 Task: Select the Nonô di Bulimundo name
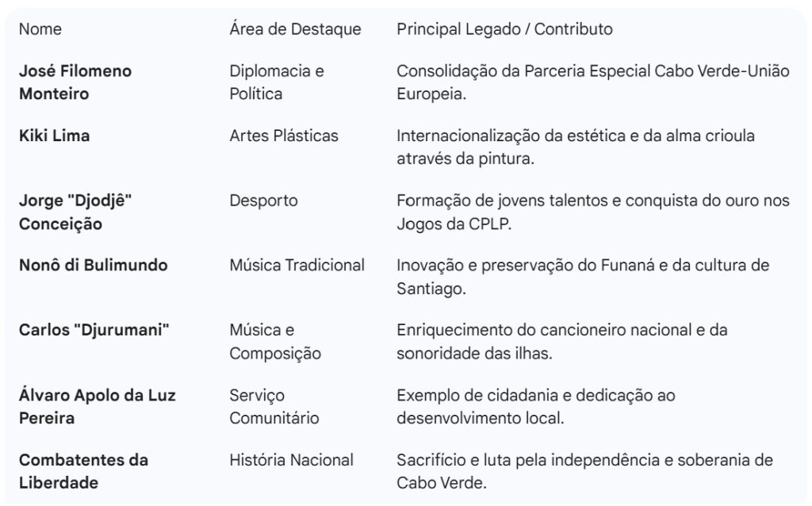click(x=94, y=266)
